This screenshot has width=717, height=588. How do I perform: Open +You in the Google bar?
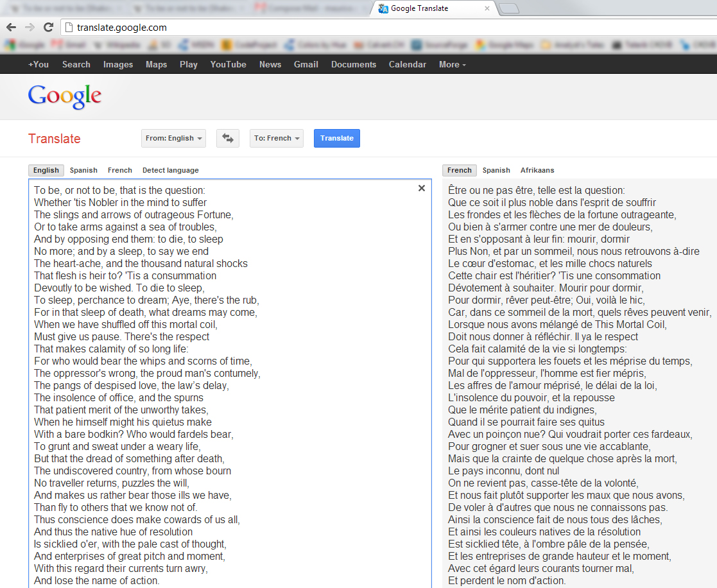[39, 64]
